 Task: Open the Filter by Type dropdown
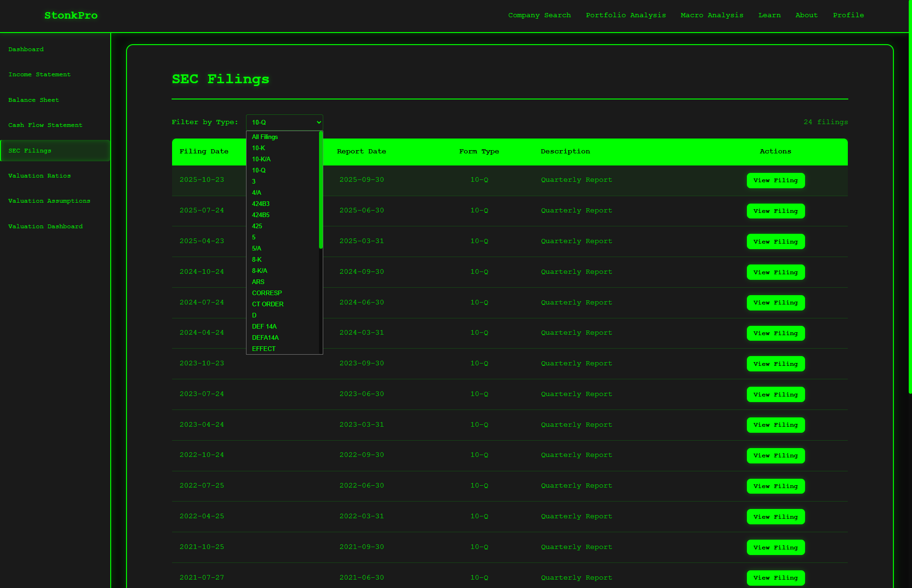coord(284,122)
